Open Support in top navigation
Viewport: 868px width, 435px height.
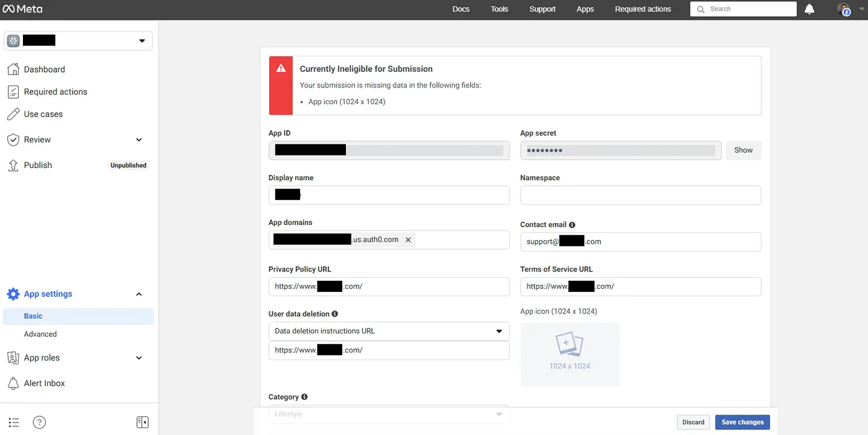[542, 9]
